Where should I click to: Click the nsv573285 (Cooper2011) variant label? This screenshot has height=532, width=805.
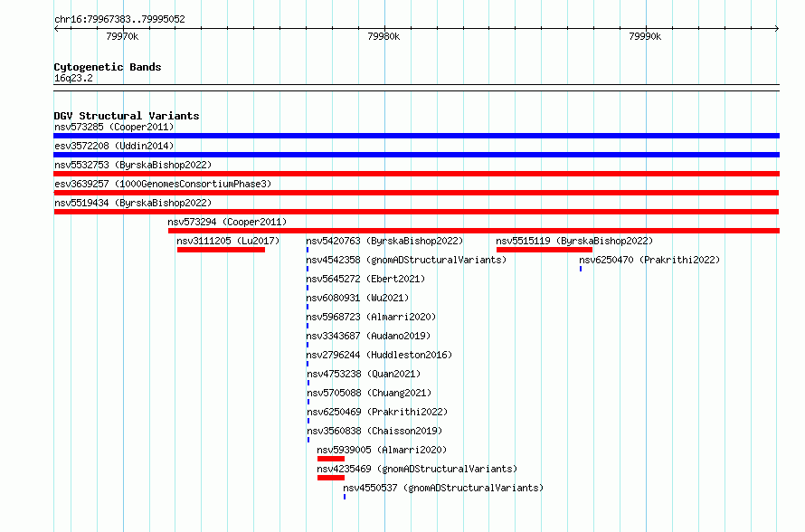point(114,127)
